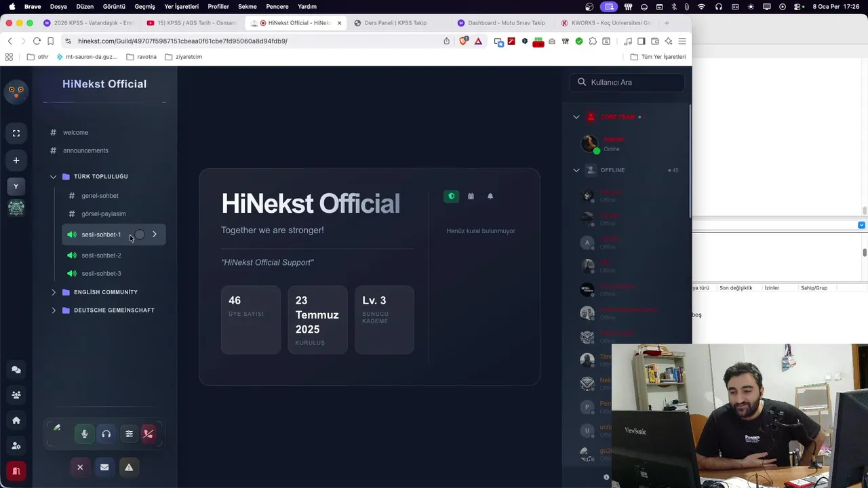Open user settings icon with gear
868x488 pixels.
(x=16, y=445)
